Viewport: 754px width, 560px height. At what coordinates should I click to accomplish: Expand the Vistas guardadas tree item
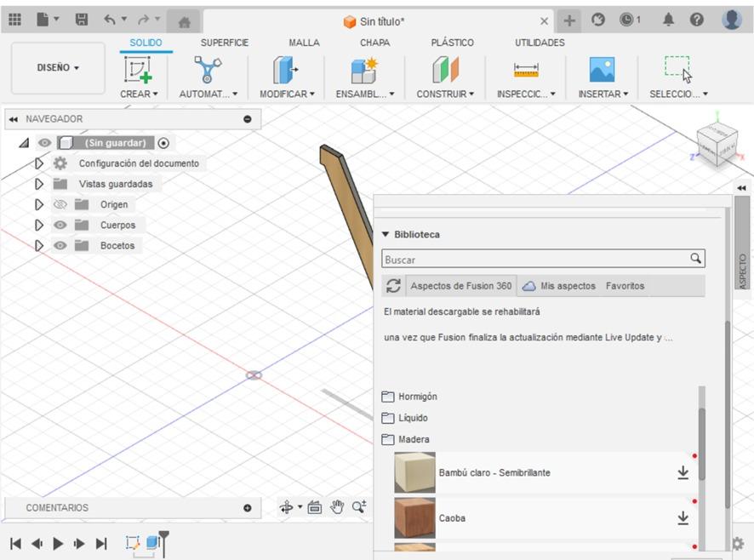point(39,184)
